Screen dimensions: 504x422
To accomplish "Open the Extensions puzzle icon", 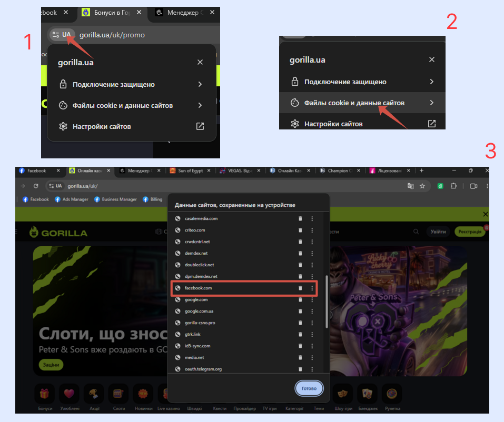I will 453,186.
